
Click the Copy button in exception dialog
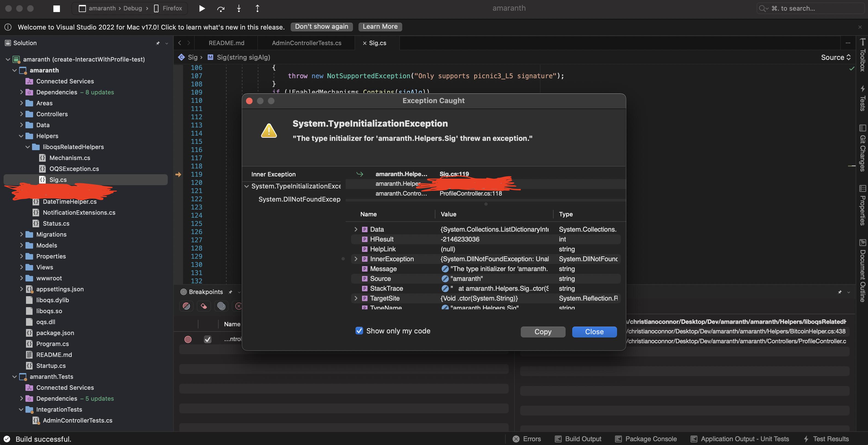[x=542, y=331]
